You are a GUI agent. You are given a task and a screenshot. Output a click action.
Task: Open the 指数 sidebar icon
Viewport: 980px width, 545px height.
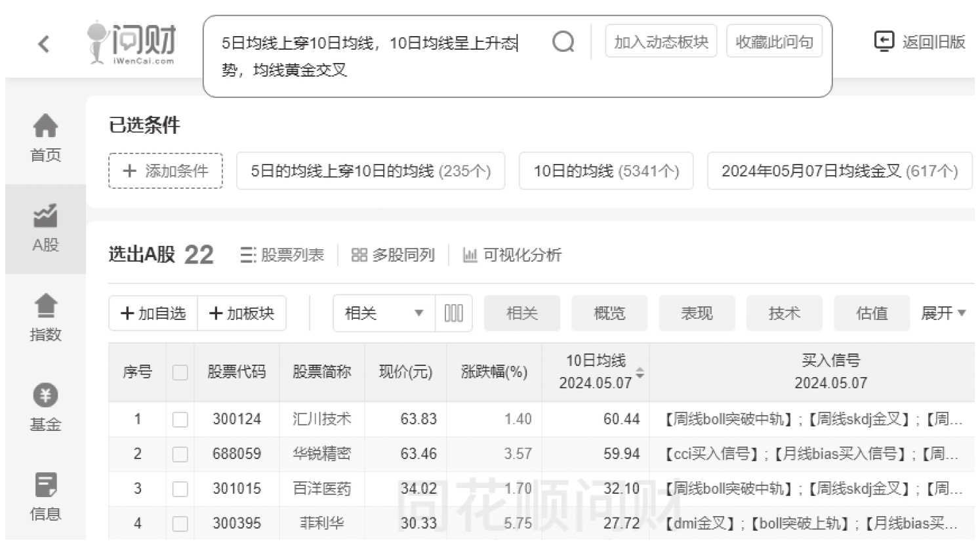coord(45,305)
